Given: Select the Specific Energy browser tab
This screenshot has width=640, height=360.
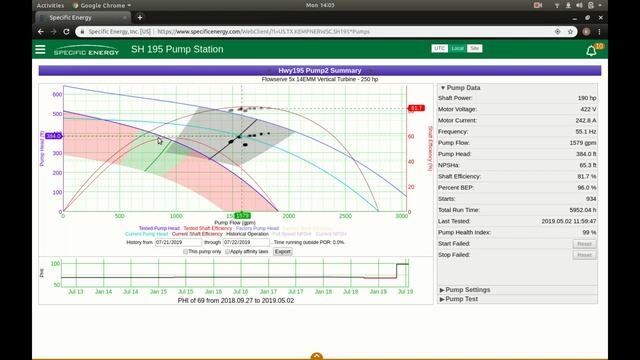Looking at the screenshot, I should 83,18.
